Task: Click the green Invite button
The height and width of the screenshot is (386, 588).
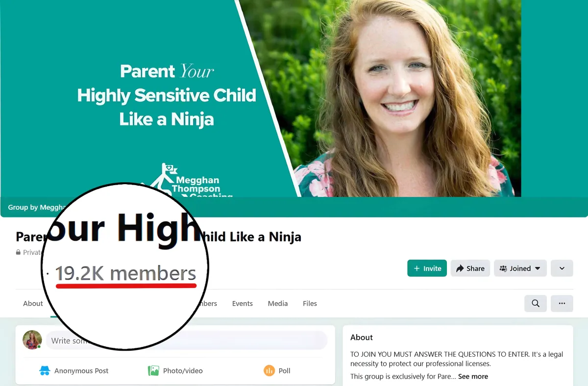Action: click(x=427, y=268)
